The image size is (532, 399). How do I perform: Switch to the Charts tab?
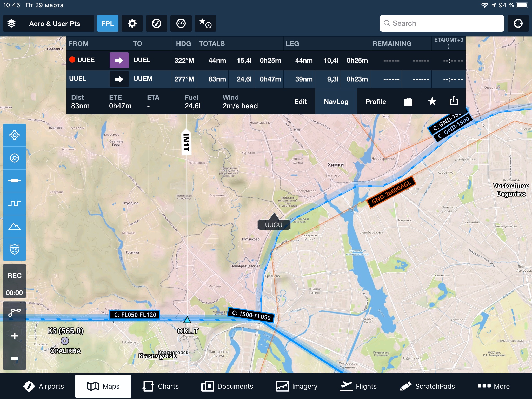click(x=161, y=386)
